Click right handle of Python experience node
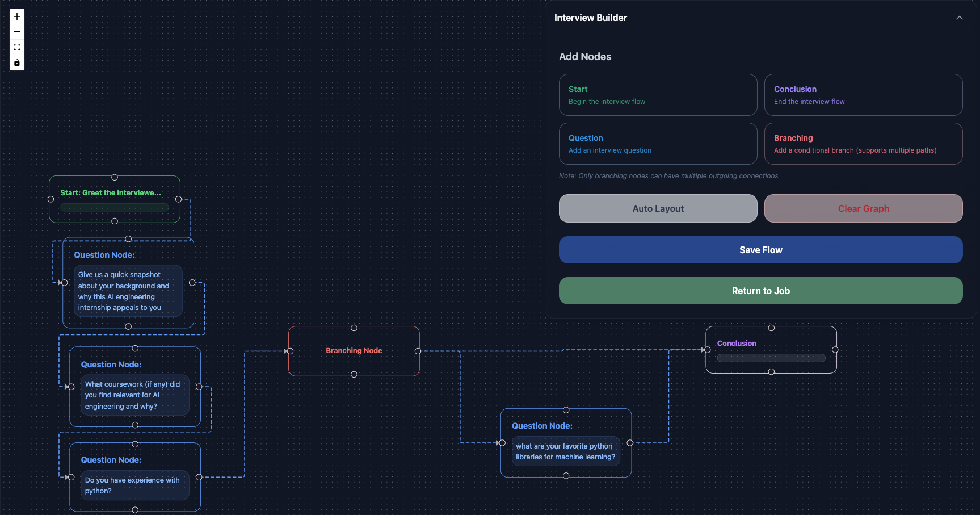The width and height of the screenshot is (980, 515). pyautogui.click(x=199, y=477)
